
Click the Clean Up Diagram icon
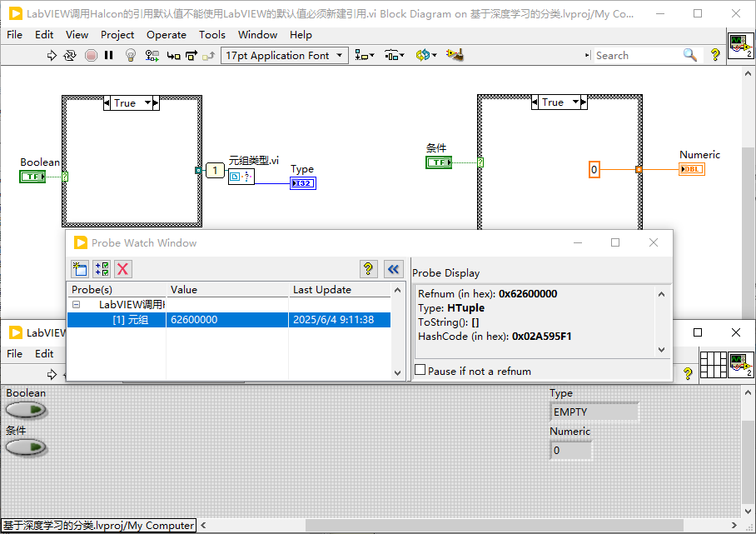[x=455, y=56]
